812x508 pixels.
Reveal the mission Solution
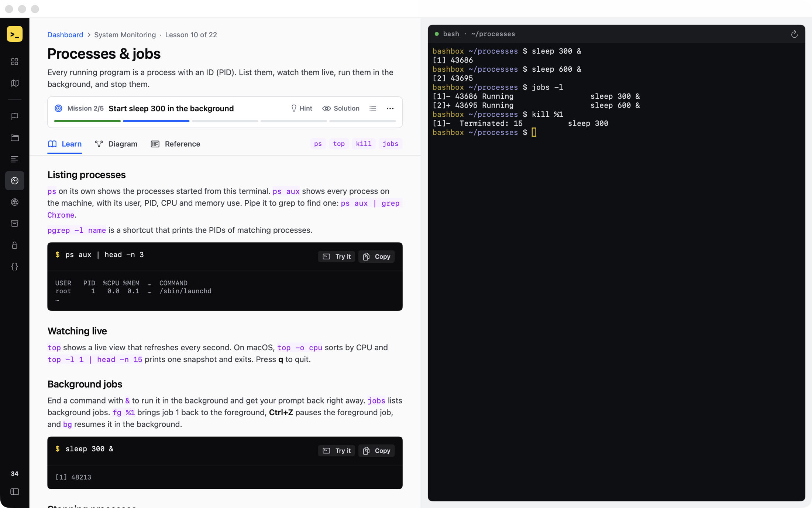[341, 108]
